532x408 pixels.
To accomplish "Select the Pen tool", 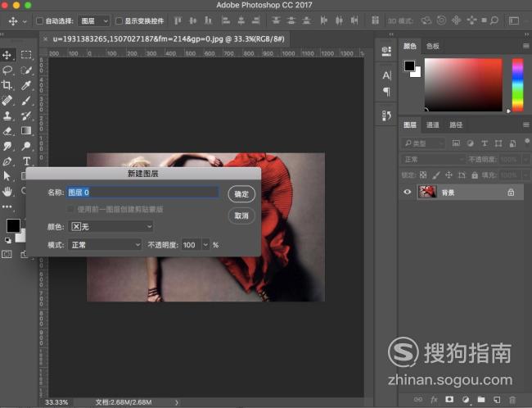I will coord(7,161).
